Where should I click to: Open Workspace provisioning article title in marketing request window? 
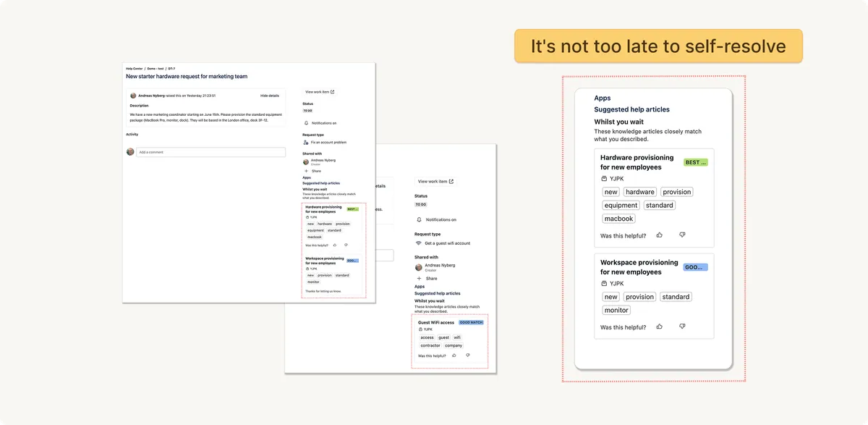325,261
